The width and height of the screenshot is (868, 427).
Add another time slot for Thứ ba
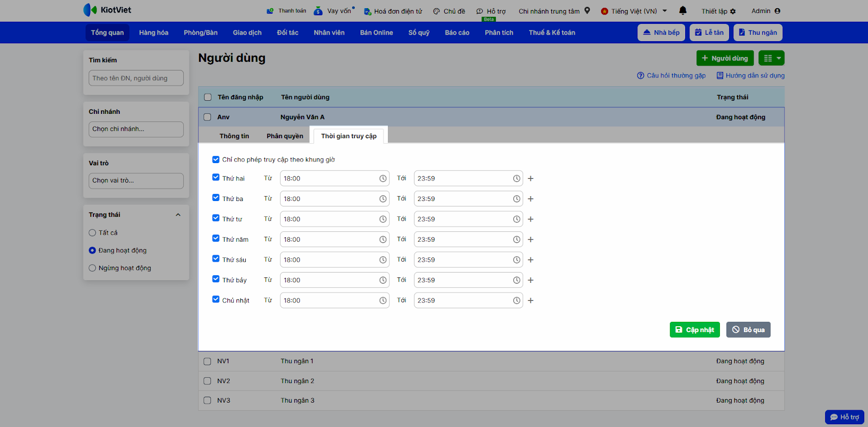click(x=531, y=199)
